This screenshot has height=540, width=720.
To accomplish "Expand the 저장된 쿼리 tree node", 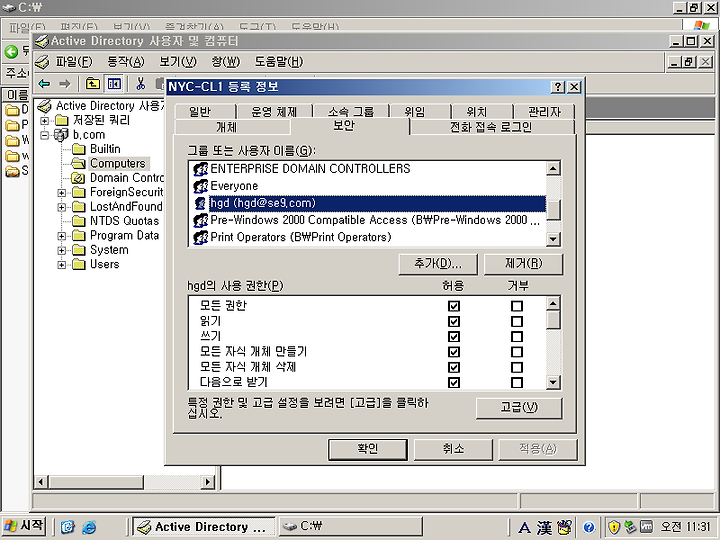I will 45,121.
